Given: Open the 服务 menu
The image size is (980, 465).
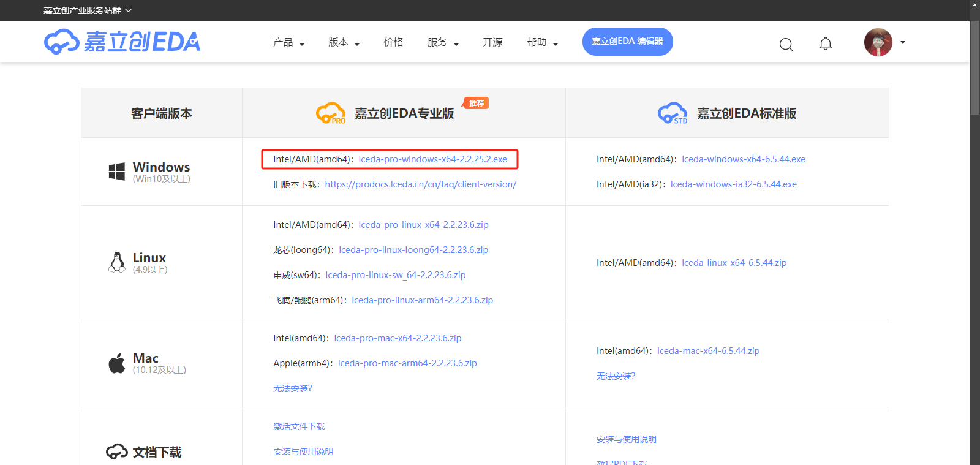Looking at the screenshot, I should 443,42.
